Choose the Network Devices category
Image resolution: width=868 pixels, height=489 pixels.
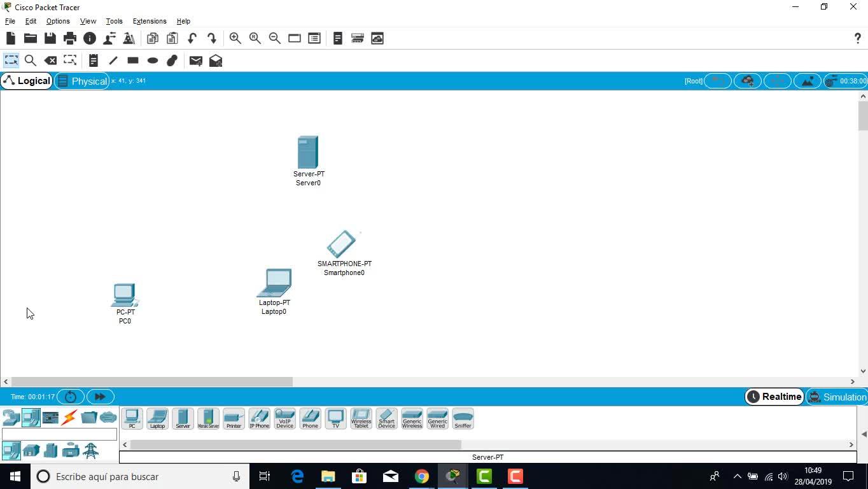11,418
